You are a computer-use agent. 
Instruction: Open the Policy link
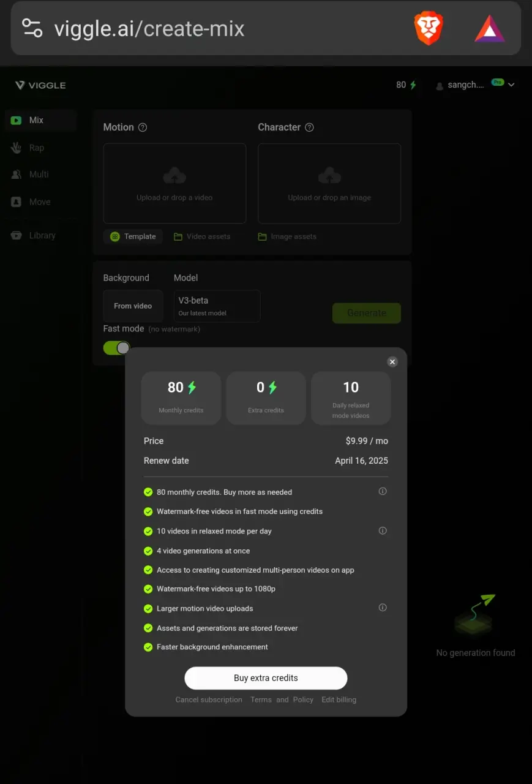click(303, 699)
